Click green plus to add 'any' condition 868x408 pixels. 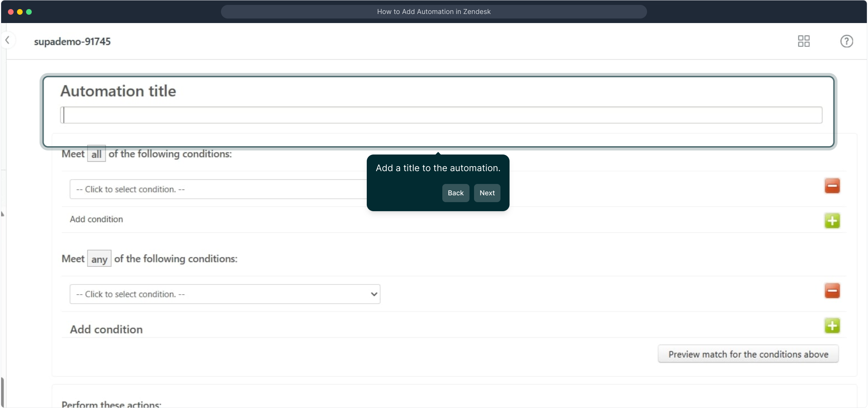pyautogui.click(x=832, y=326)
